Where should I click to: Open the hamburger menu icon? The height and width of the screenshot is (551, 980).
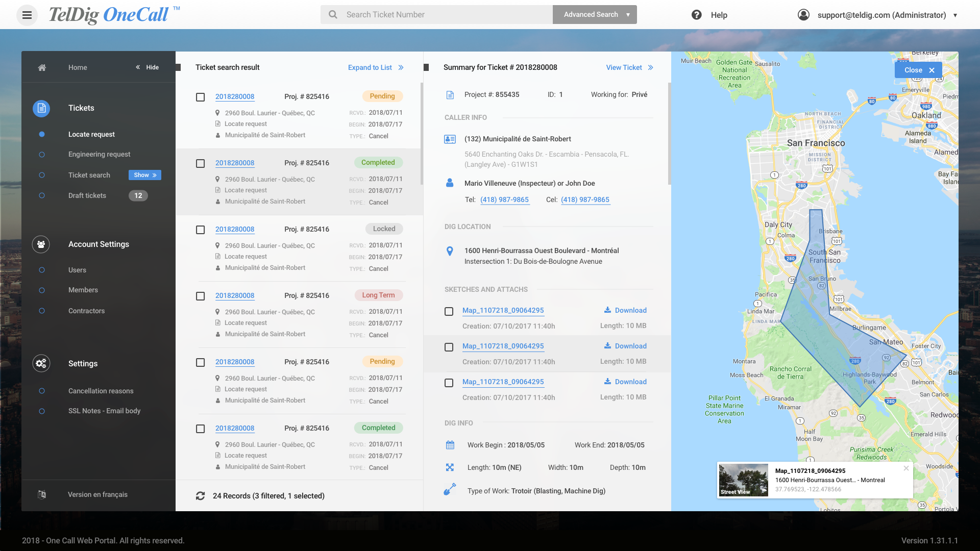pyautogui.click(x=27, y=15)
